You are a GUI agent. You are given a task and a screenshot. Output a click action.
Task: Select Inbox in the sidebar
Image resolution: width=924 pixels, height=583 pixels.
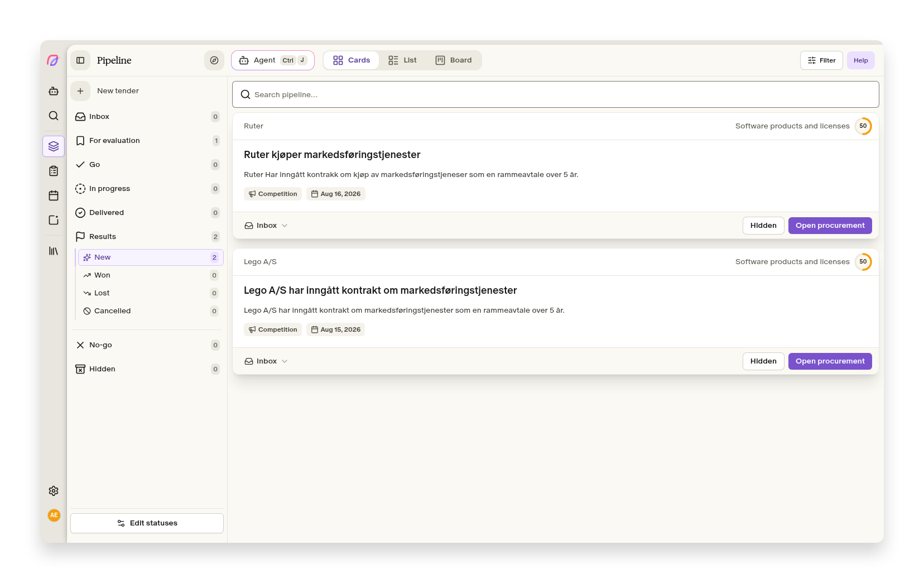click(x=147, y=117)
